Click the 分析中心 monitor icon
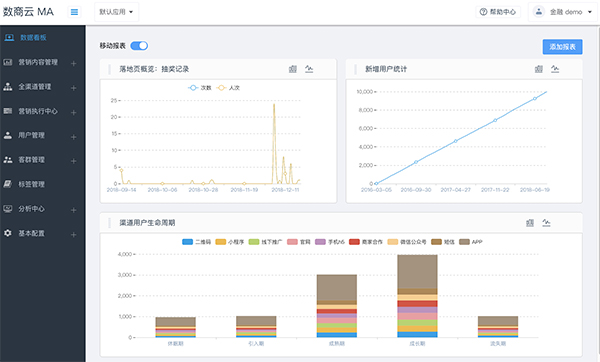600x362 pixels. (8, 209)
